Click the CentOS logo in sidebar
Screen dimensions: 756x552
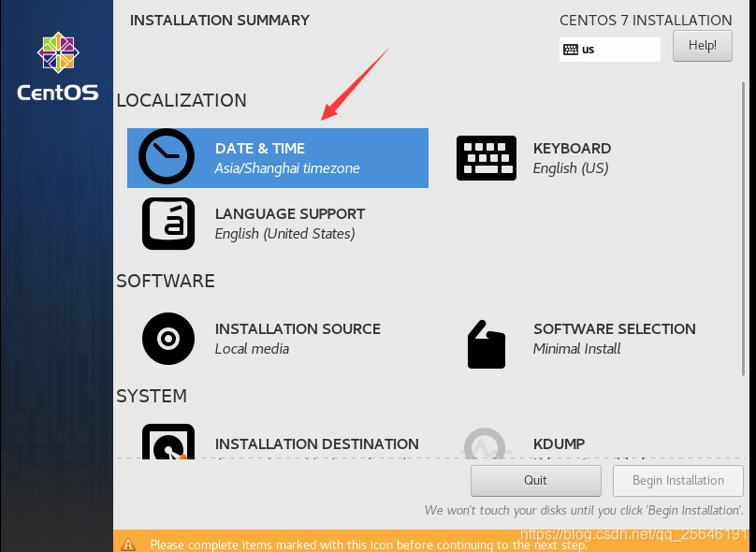[x=58, y=66]
